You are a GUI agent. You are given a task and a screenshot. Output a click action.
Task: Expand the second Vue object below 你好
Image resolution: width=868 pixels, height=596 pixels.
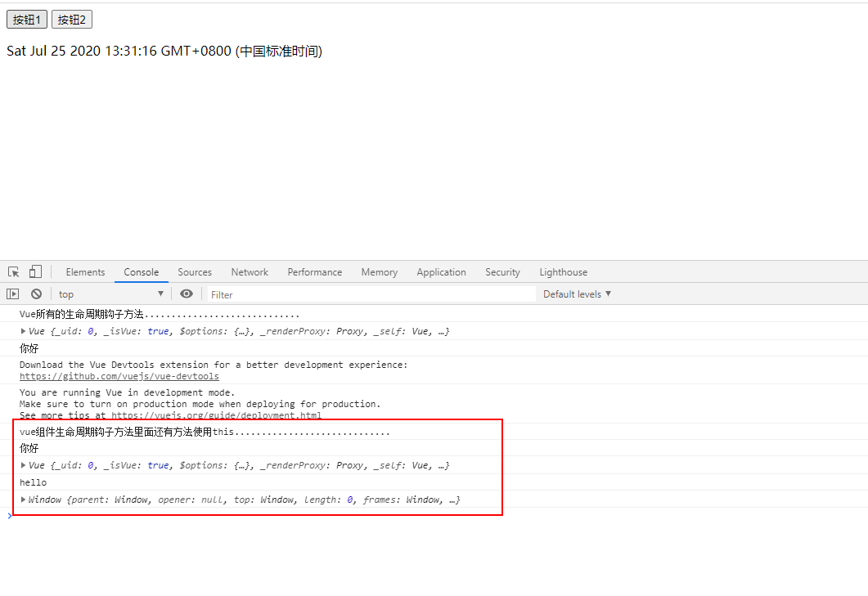(23, 465)
